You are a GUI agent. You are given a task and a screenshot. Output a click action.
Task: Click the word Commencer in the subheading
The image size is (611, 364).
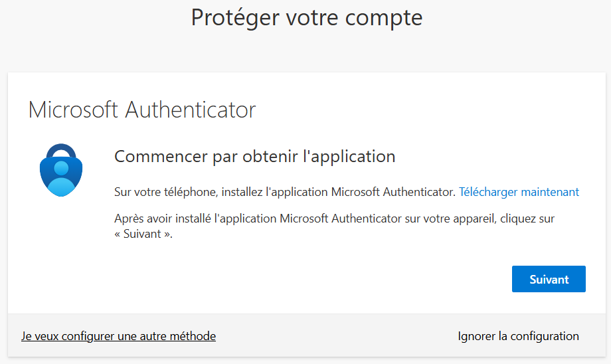[158, 157]
